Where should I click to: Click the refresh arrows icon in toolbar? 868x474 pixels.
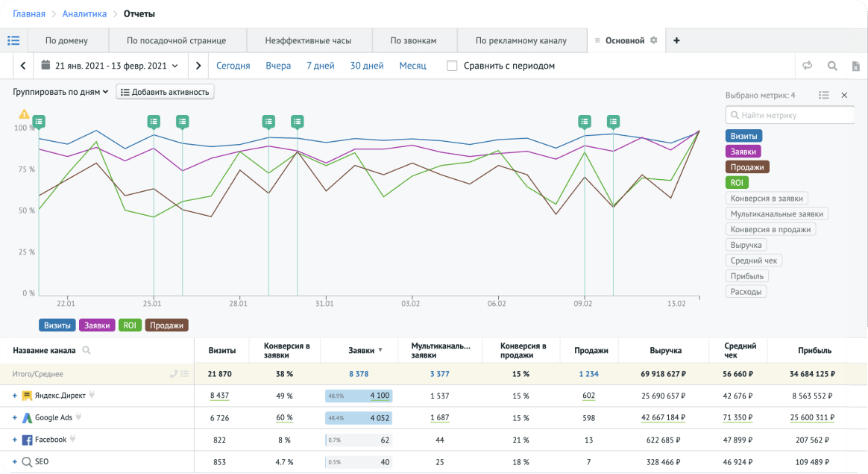(x=807, y=66)
